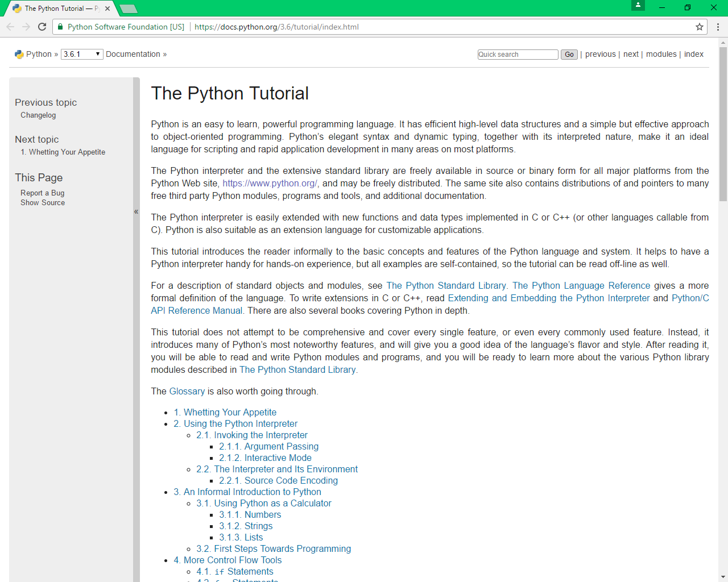Open The Python Standard Library link in the 'modules described in' sentence

[x=299, y=369]
